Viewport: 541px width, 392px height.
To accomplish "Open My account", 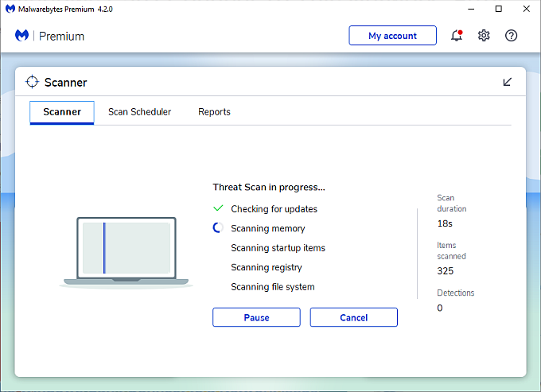I will [x=393, y=36].
